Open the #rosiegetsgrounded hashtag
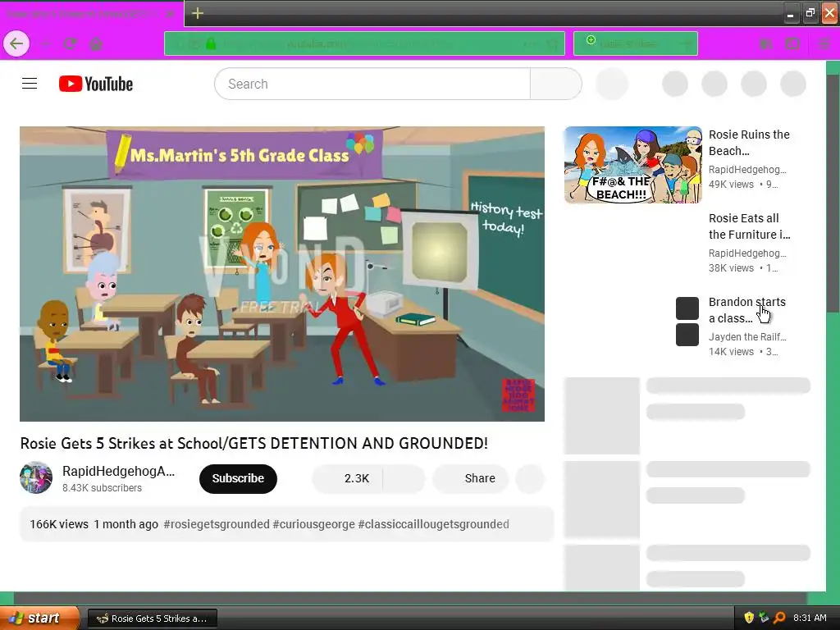This screenshot has width=840, height=630. point(217,524)
